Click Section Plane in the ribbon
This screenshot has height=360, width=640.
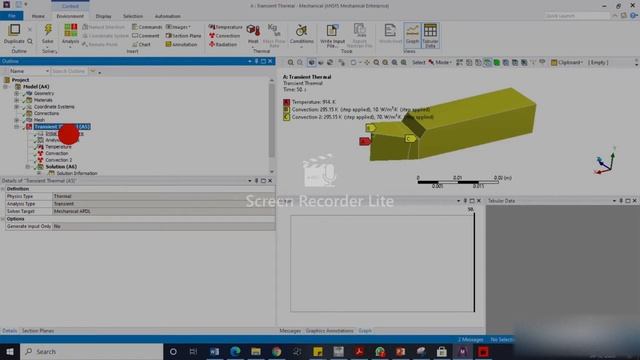183,36
